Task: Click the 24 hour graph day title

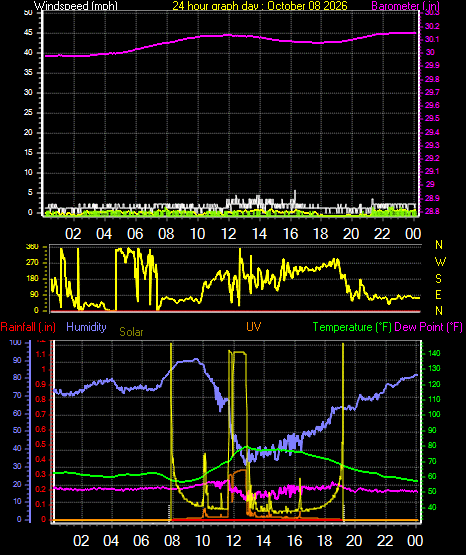Action: [260, 6]
